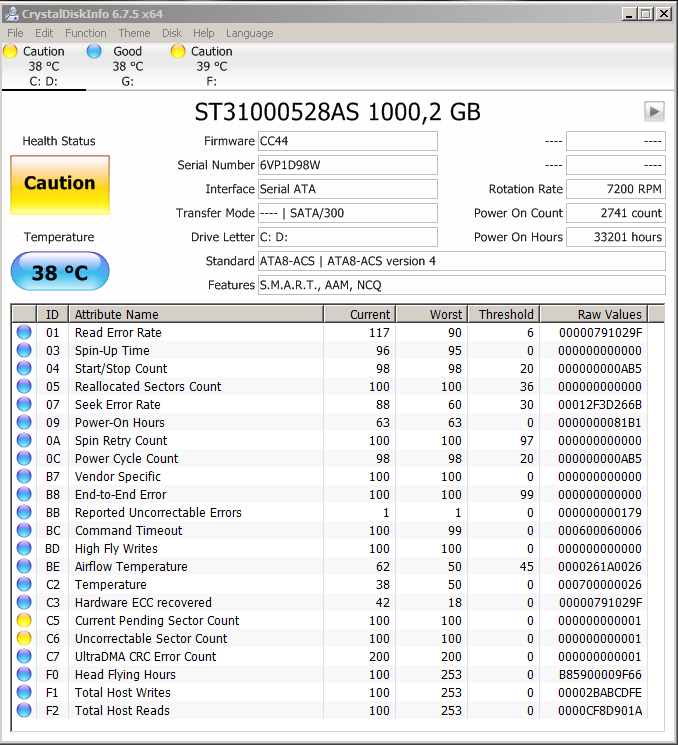Click blue status icon for Total Host Reads
This screenshot has height=745, width=678.
coord(24,711)
